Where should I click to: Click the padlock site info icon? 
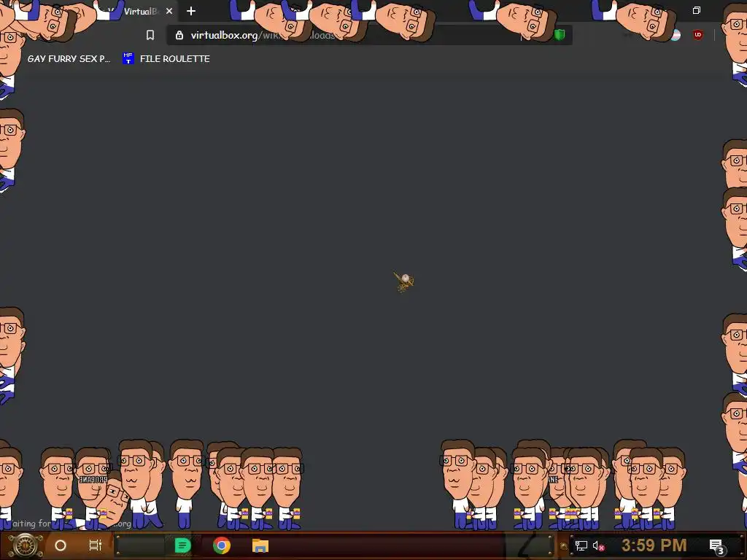179,35
